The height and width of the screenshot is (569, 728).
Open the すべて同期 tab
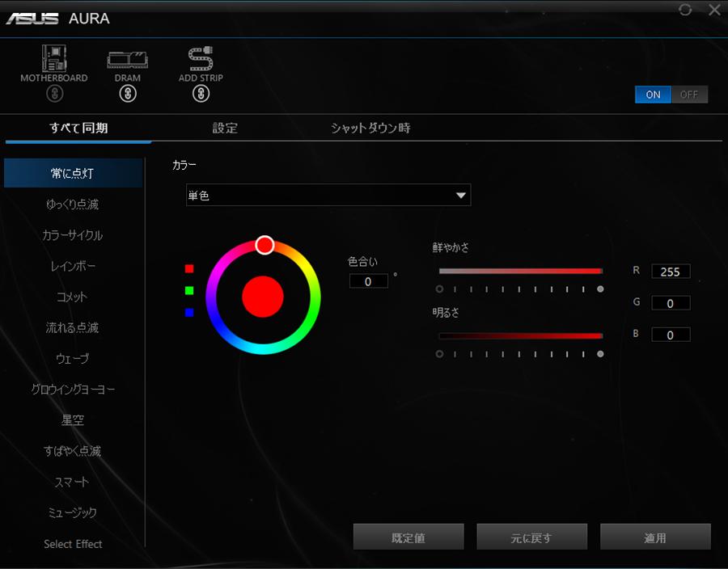pos(78,128)
